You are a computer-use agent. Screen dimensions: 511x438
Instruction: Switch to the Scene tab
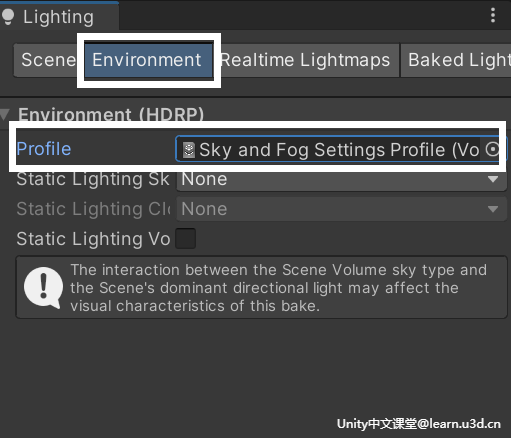point(49,60)
